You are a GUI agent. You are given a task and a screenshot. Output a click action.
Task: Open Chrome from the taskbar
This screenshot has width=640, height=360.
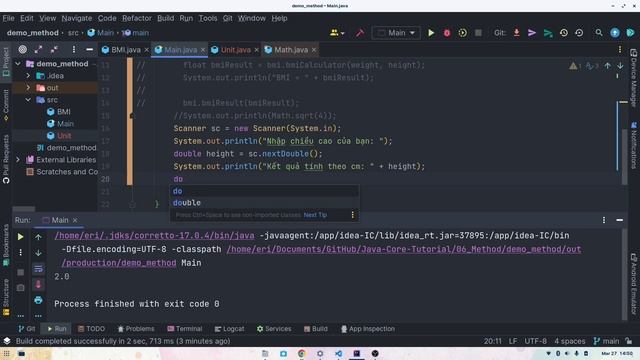coord(302,353)
